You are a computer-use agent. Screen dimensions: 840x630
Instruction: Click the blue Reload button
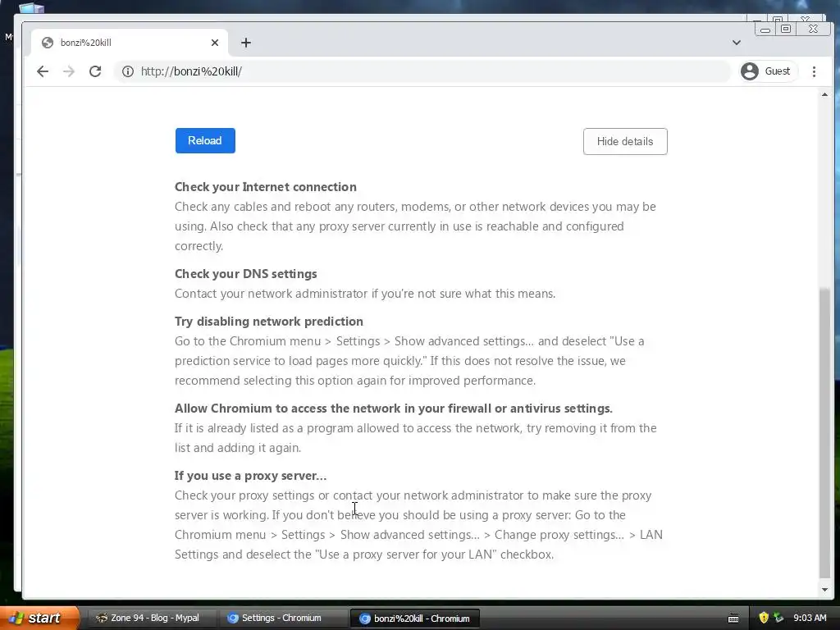(205, 141)
